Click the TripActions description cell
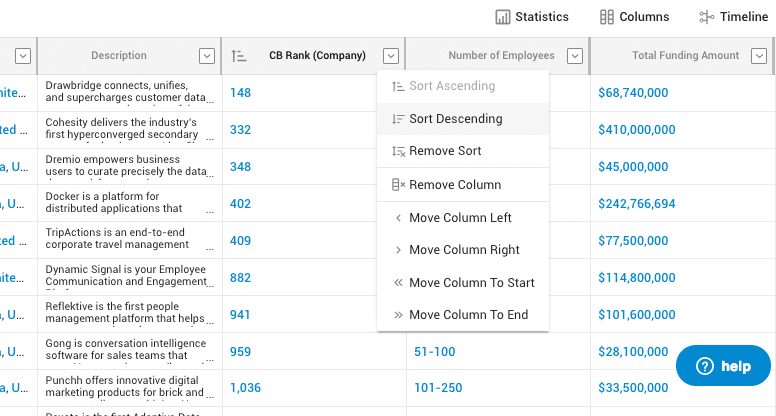Image resolution: width=776 pixels, height=416 pixels. 130,240
